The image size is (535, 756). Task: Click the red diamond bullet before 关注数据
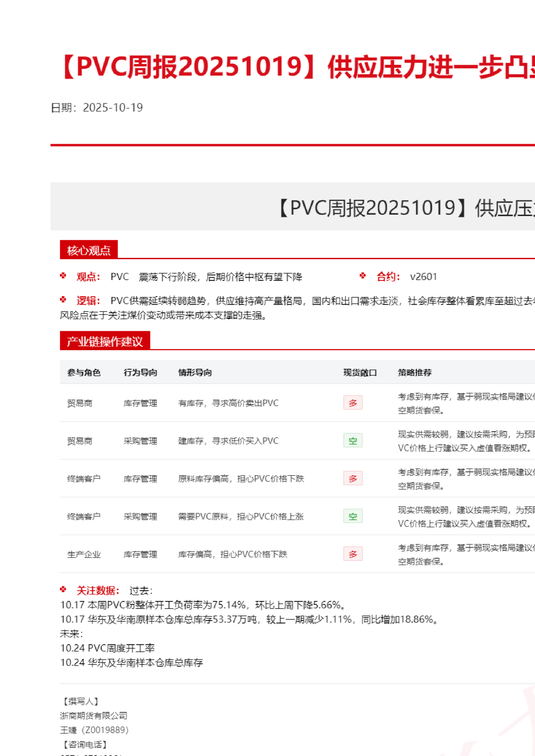point(63,589)
